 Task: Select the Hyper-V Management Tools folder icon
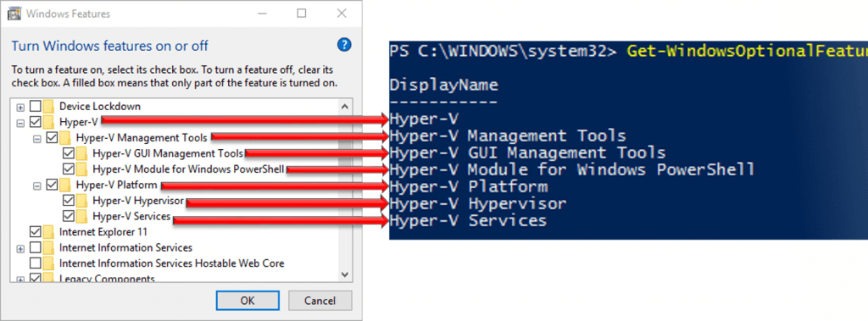pos(65,137)
